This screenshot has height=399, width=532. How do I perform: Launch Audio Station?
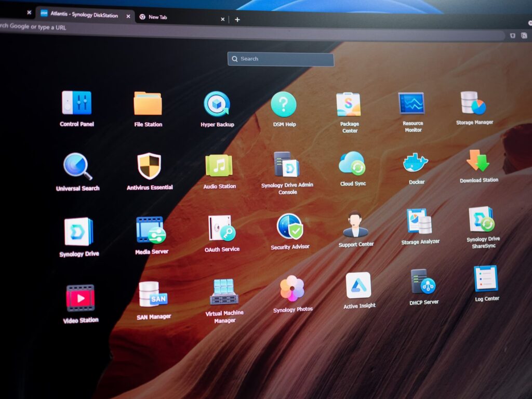219,166
